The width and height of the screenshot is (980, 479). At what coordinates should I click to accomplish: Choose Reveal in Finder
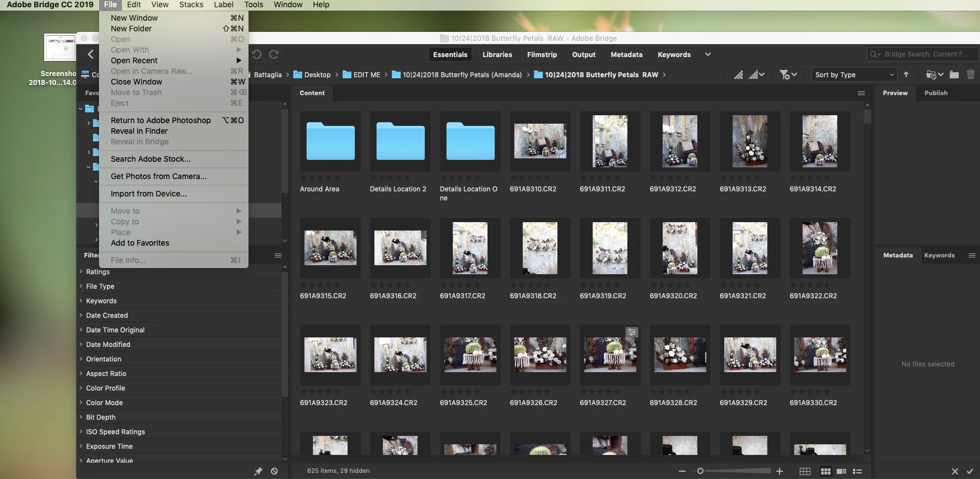(174, 131)
